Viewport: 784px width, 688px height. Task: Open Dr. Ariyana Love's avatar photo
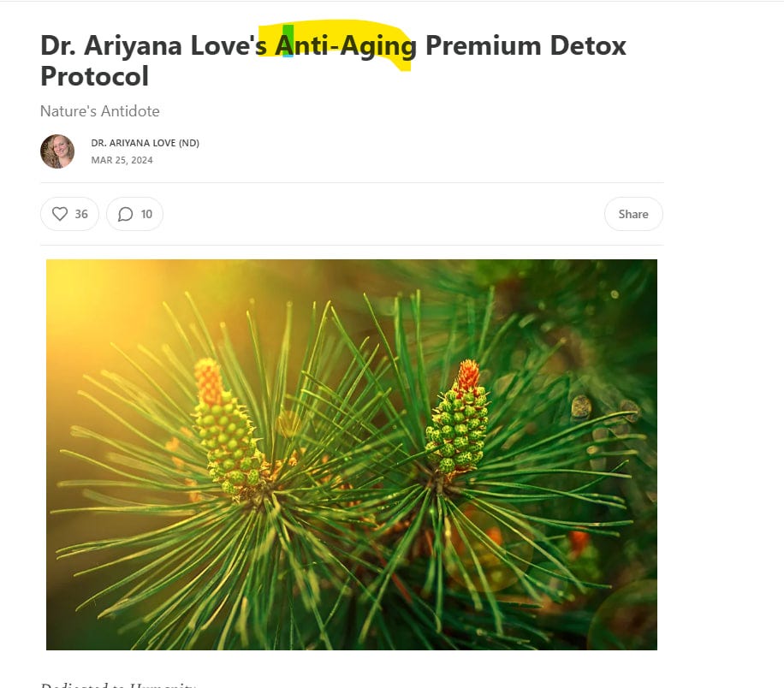(x=57, y=151)
